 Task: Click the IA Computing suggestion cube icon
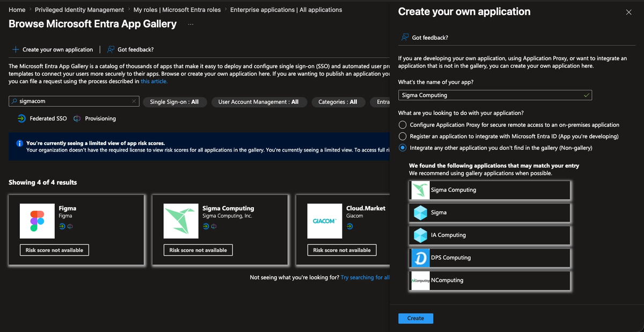click(421, 235)
